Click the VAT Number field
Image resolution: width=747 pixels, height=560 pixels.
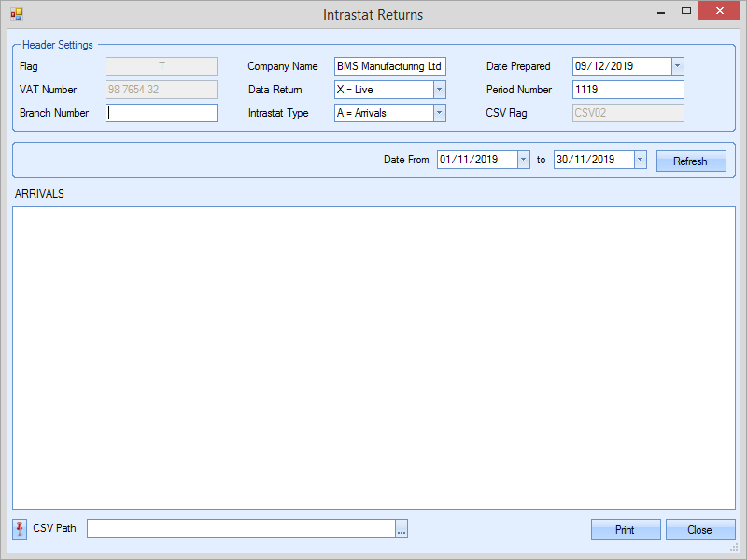[162, 90]
